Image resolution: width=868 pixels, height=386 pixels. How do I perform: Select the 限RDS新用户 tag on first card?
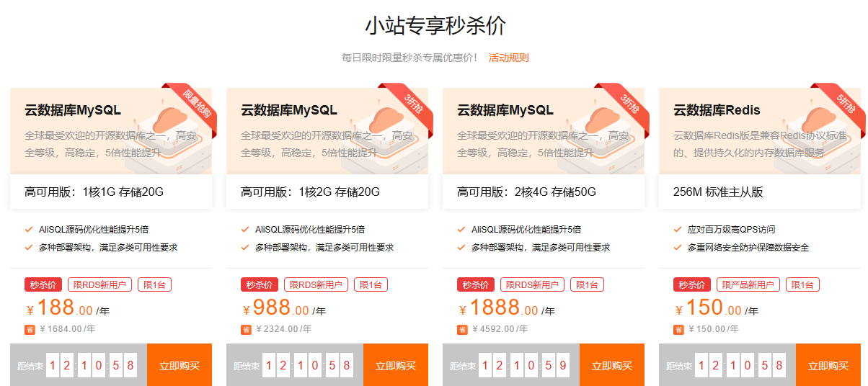point(99,284)
